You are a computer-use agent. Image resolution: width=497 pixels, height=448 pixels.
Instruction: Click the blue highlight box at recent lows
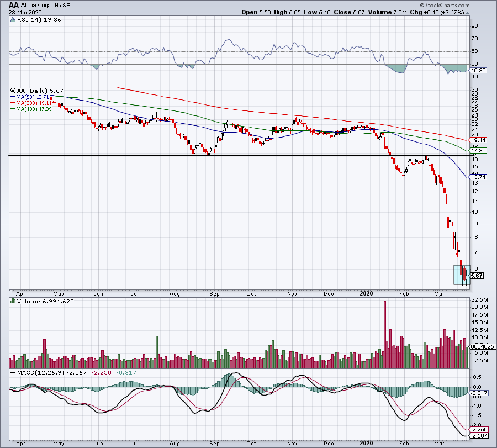click(462, 275)
